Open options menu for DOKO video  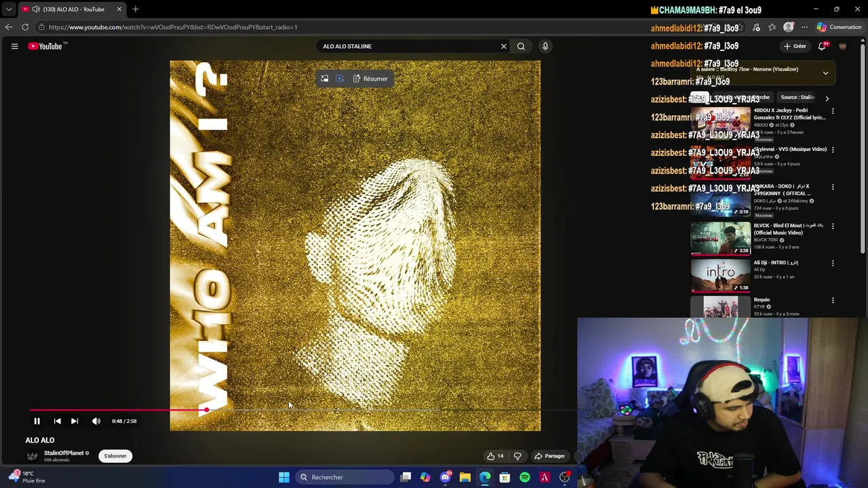pos(833,187)
